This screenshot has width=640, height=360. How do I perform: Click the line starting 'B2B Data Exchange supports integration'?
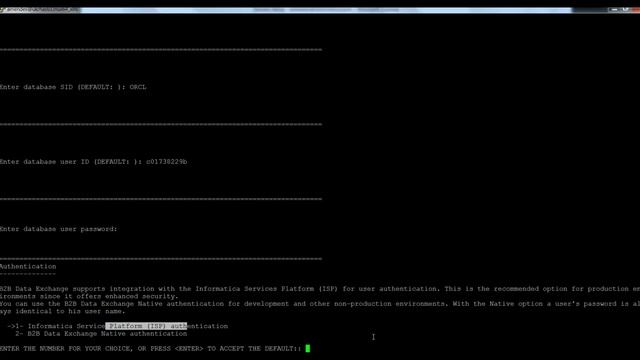pyautogui.click(x=320, y=289)
